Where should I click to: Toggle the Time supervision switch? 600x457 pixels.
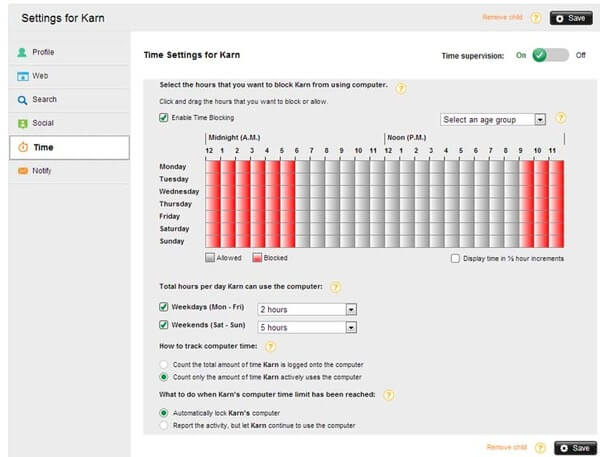[551, 55]
